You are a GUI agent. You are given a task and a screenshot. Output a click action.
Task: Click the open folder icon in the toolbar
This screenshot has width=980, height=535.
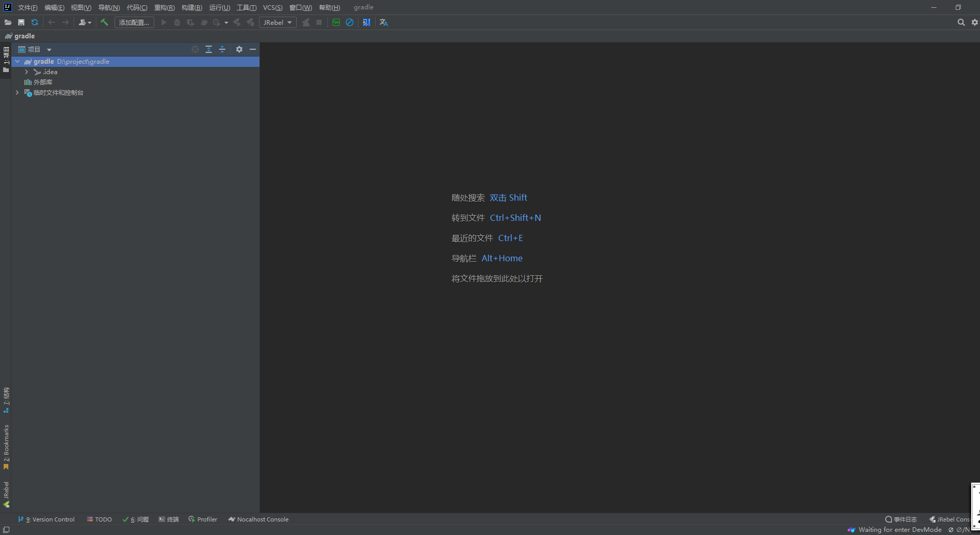8,22
